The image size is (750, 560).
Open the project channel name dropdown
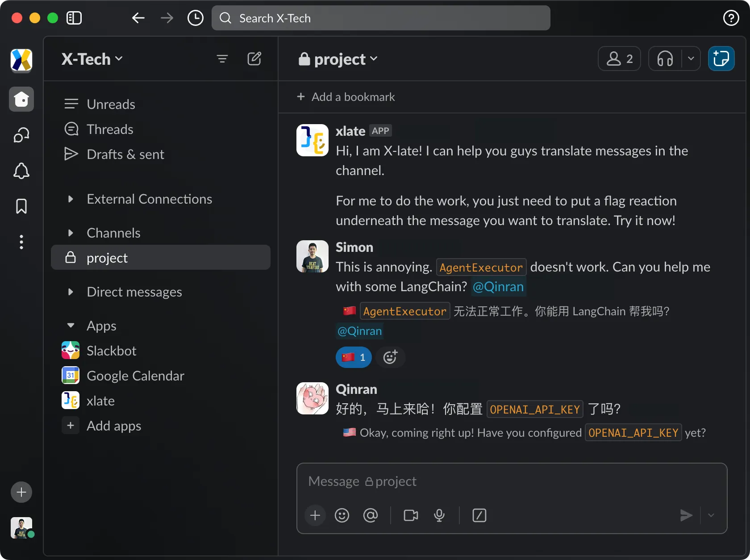[x=337, y=59]
